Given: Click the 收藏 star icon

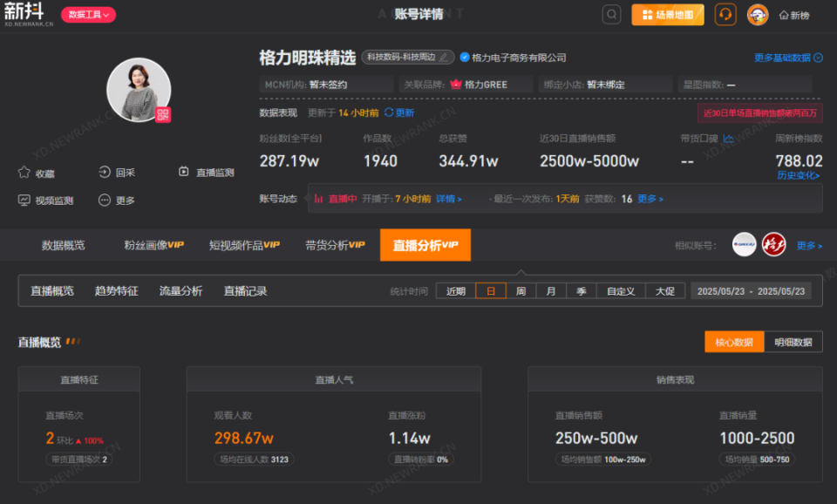Looking at the screenshot, I should [24, 173].
